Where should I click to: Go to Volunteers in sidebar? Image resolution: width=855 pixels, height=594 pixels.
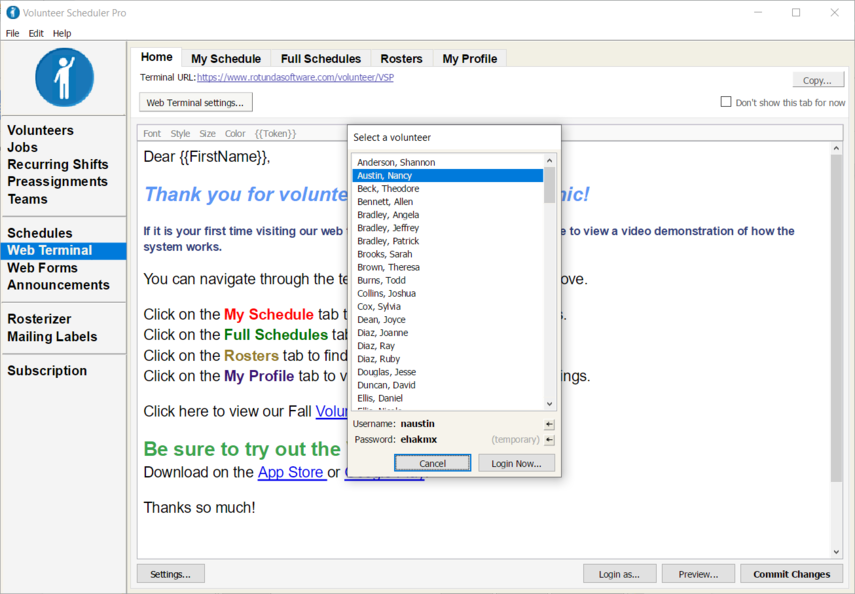40,130
